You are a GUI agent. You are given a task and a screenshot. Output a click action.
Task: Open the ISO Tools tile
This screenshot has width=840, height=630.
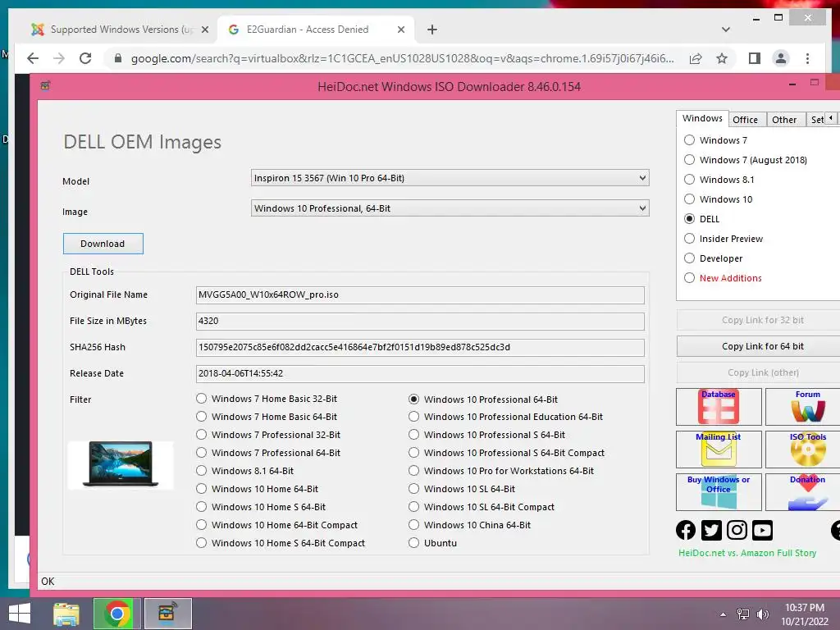[x=804, y=450]
